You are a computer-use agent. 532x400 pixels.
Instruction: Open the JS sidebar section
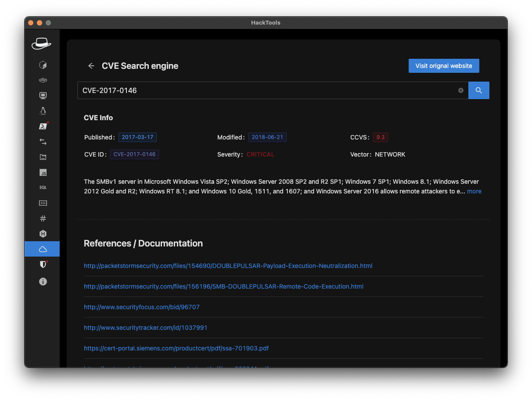point(43,173)
